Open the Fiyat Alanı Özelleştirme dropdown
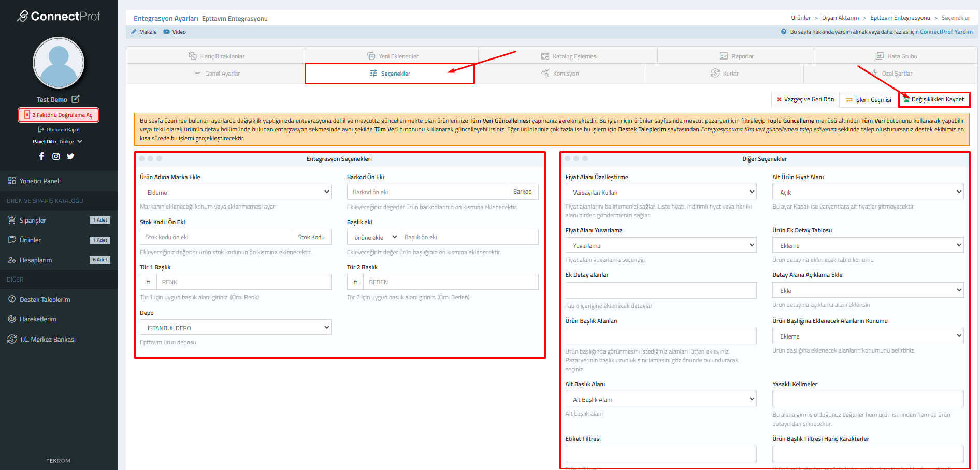This screenshot has height=470, width=980. (661, 192)
